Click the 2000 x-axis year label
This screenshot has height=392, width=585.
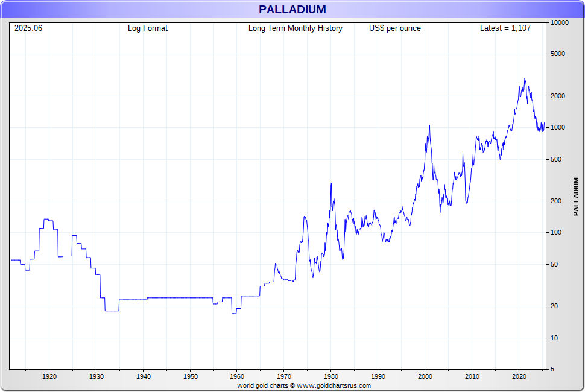tap(425, 377)
